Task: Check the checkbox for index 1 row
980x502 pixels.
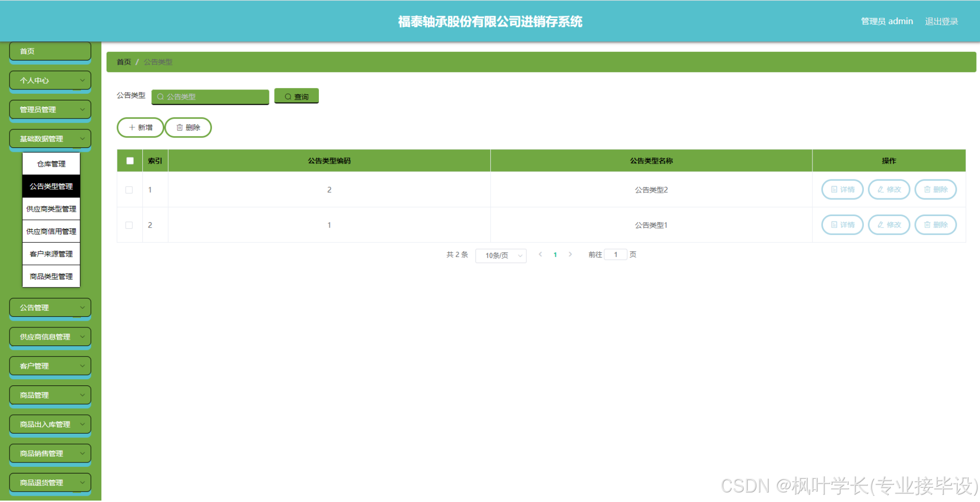Action: tap(129, 190)
